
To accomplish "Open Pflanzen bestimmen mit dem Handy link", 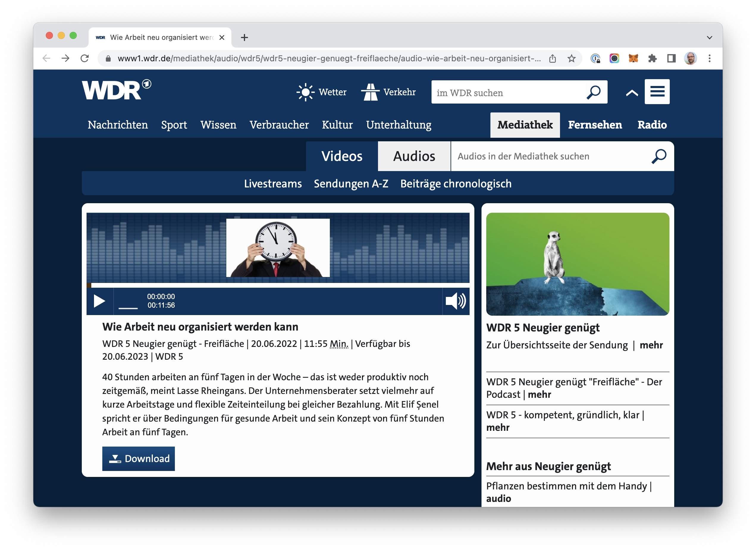I will pyautogui.click(x=567, y=486).
